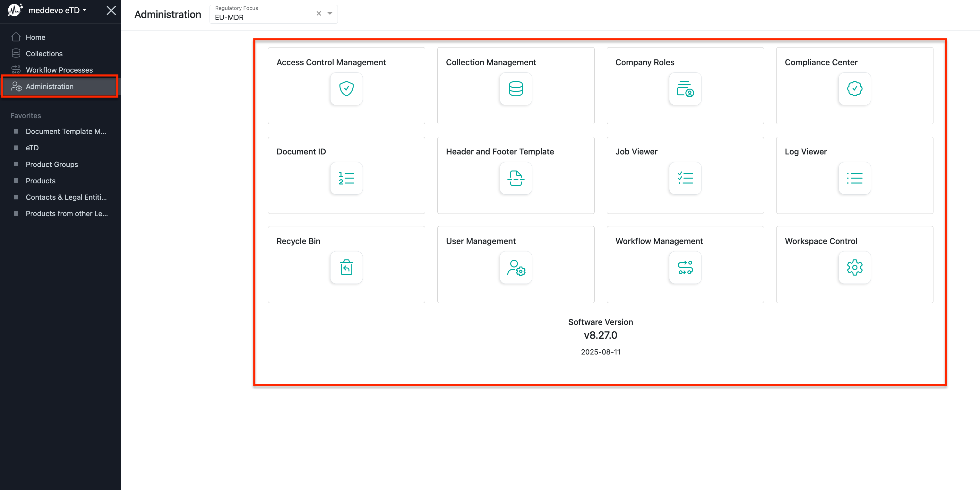Click the Access Control Management title
980x490 pixels.
click(x=331, y=62)
